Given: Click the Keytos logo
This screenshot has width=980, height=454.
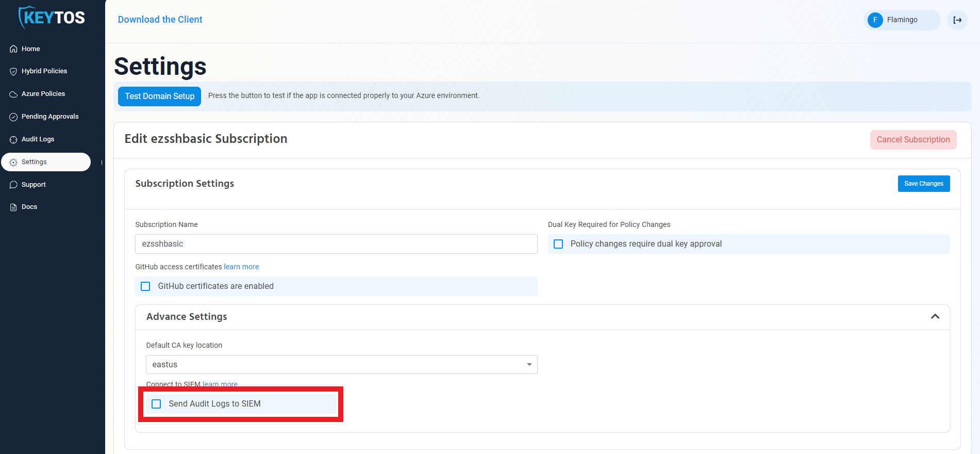Looking at the screenshot, I should tap(52, 18).
